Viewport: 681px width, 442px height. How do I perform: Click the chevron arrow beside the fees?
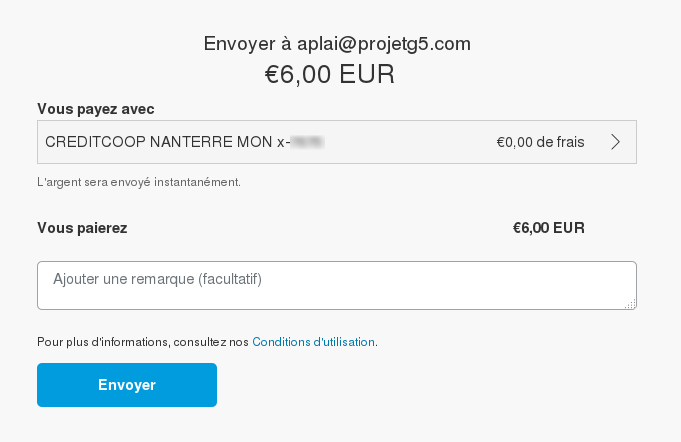[x=615, y=142]
